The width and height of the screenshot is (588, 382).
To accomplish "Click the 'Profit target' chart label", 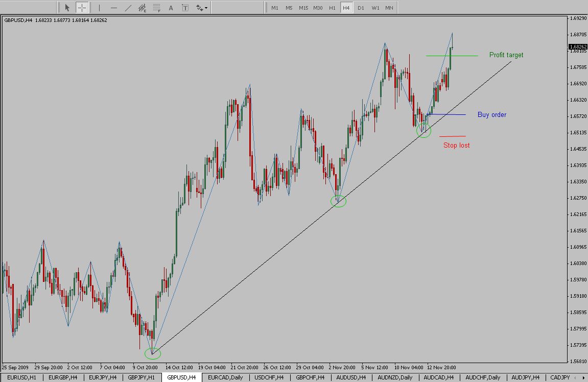I will (x=506, y=55).
